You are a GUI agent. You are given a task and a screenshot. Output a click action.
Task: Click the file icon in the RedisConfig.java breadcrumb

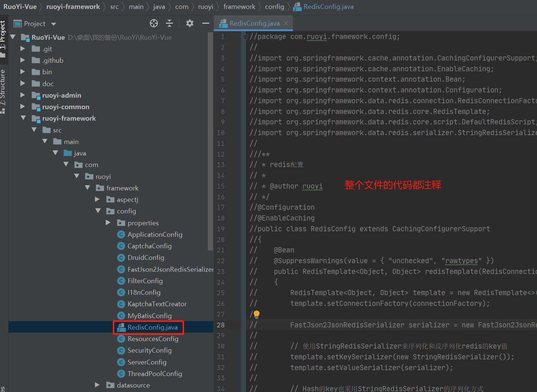point(297,6)
